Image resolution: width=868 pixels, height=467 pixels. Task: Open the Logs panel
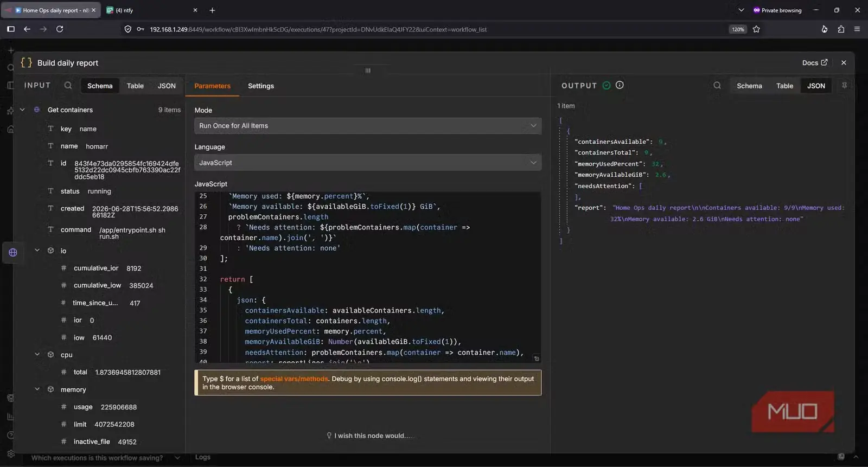tap(202, 457)
